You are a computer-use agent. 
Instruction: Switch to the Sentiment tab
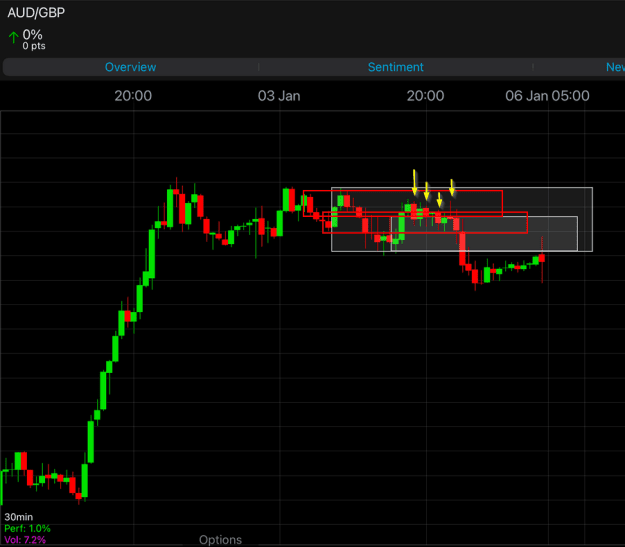[x=395, y=67]
